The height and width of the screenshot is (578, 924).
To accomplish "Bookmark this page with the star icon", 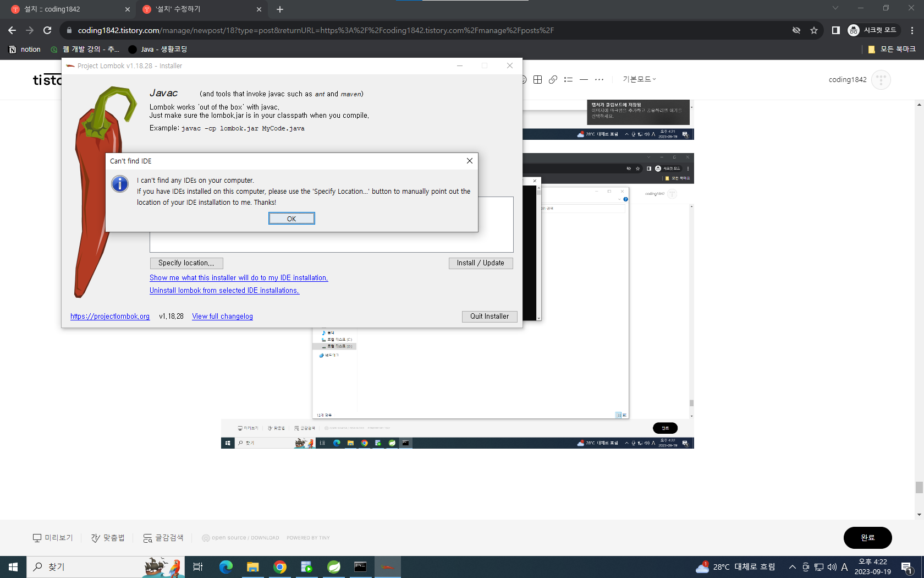I will coord(814,30).
